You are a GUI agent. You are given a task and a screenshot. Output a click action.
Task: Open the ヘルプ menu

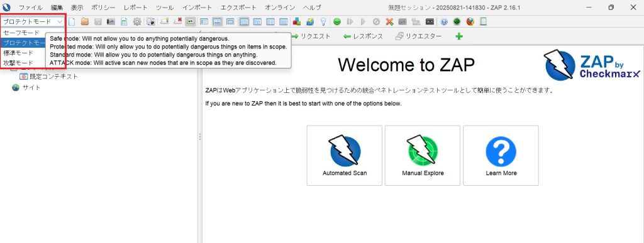(312, 8)
